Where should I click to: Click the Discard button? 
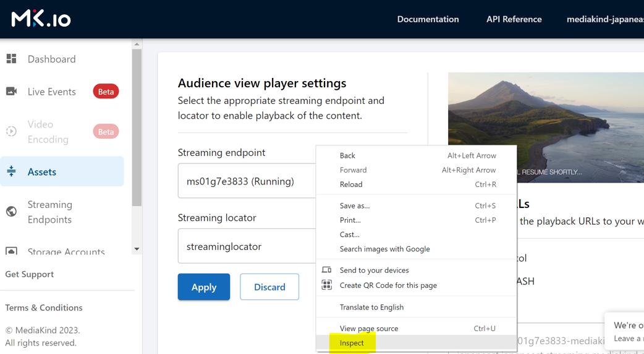click(x=269, y=287)
